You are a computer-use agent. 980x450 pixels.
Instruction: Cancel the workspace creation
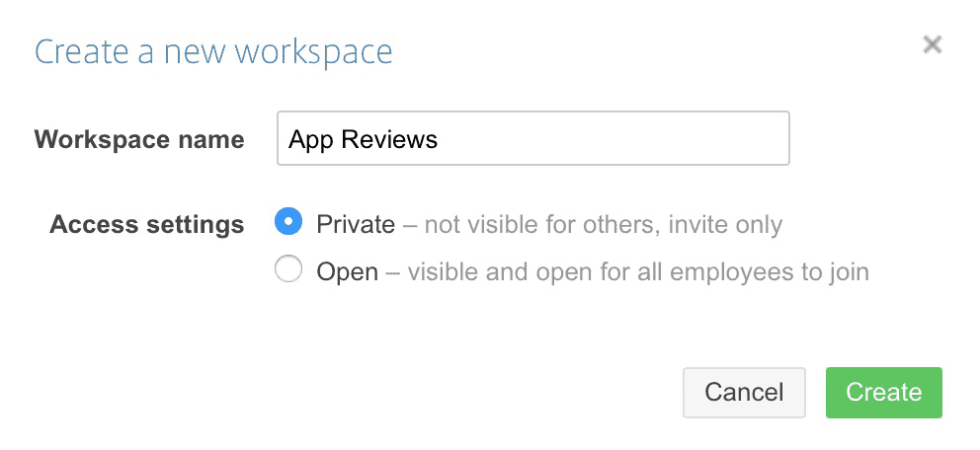click(x=744, y=393)
